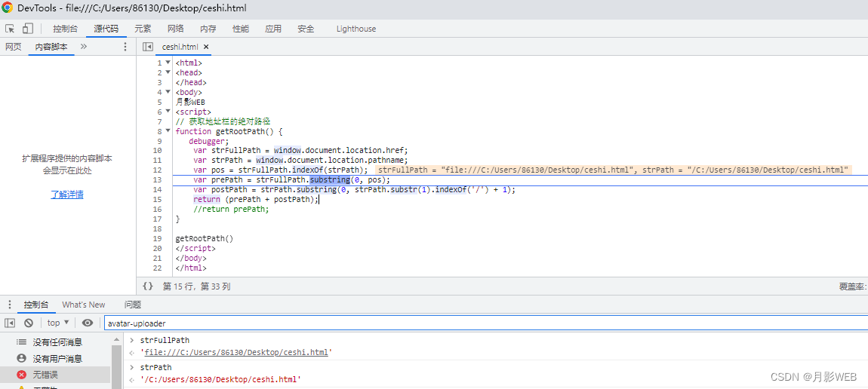Image resolution: width=868 pixels, height=389 pixels.
Task: Select the 没有任何消息 filter row
Action: [x=55, y=342]
